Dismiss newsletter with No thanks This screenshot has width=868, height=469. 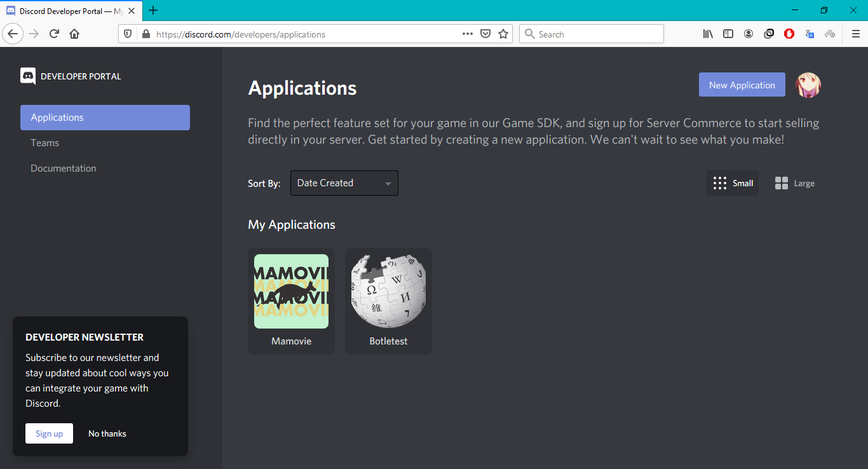tap(107, 433)
